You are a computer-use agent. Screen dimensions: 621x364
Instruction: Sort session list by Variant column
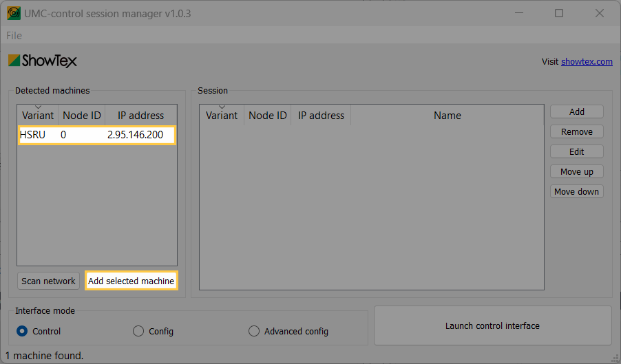point(222,115)
